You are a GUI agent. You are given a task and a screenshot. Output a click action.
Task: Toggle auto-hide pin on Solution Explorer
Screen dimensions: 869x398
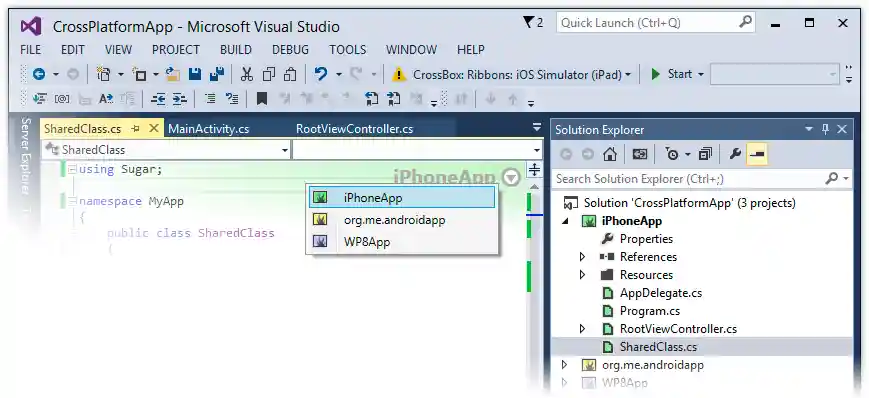(825, 129)
